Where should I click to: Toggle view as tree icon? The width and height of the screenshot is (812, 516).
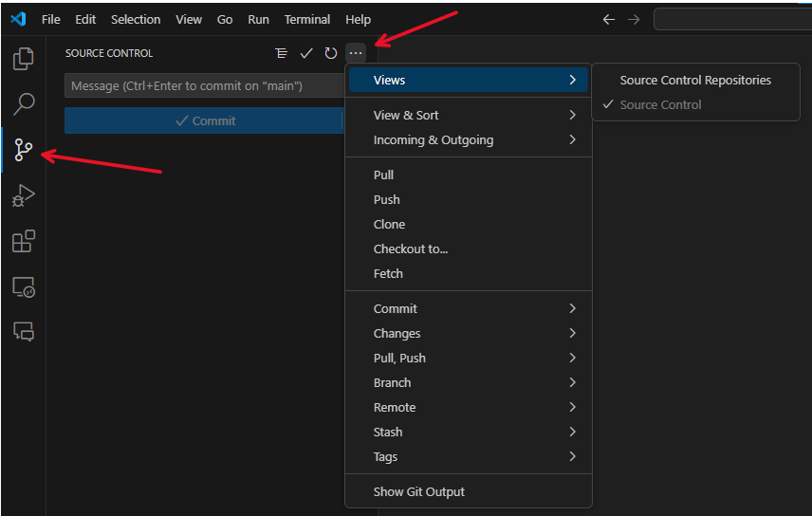point(282,53)
